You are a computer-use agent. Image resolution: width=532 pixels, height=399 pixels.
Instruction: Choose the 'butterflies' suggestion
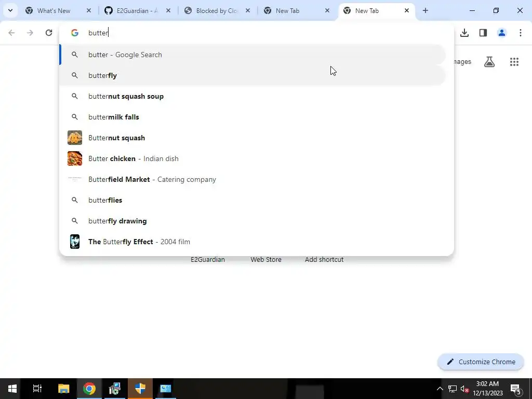[x=252, y=200]
